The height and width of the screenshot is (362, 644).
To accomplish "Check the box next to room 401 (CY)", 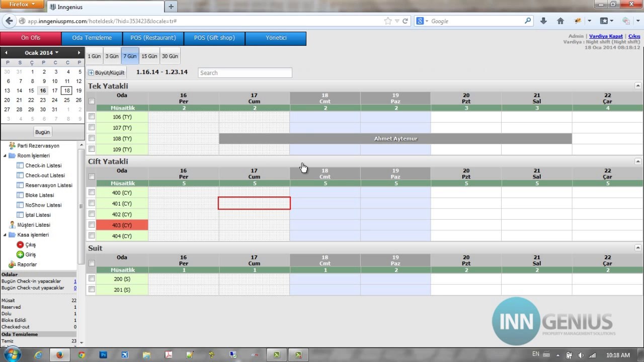I will (92, 203).
